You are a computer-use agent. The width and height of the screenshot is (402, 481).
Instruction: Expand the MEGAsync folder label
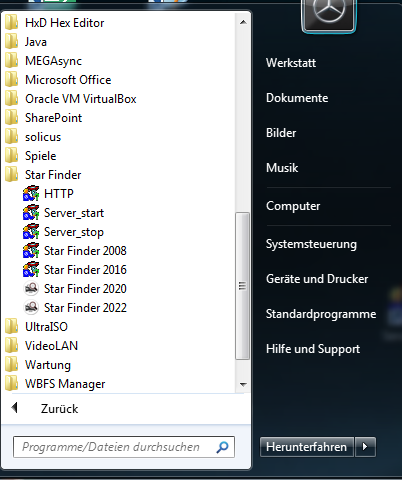pos(53,61)
